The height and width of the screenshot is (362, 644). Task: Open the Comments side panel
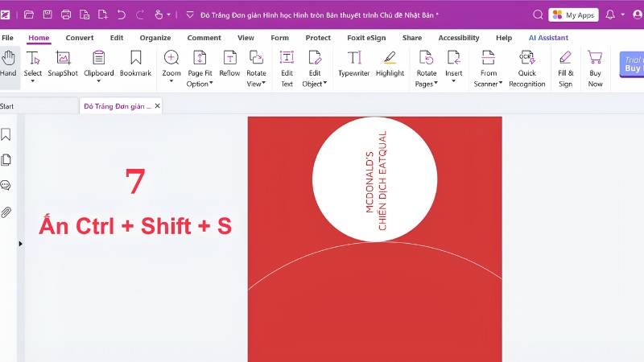click(x=6, y=186)
